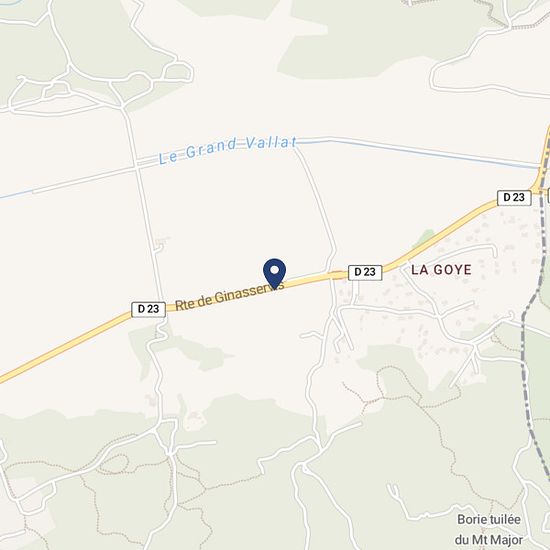
Task: Select the small green strip alongside D 23 near La Goye
Action: (424, 239)
